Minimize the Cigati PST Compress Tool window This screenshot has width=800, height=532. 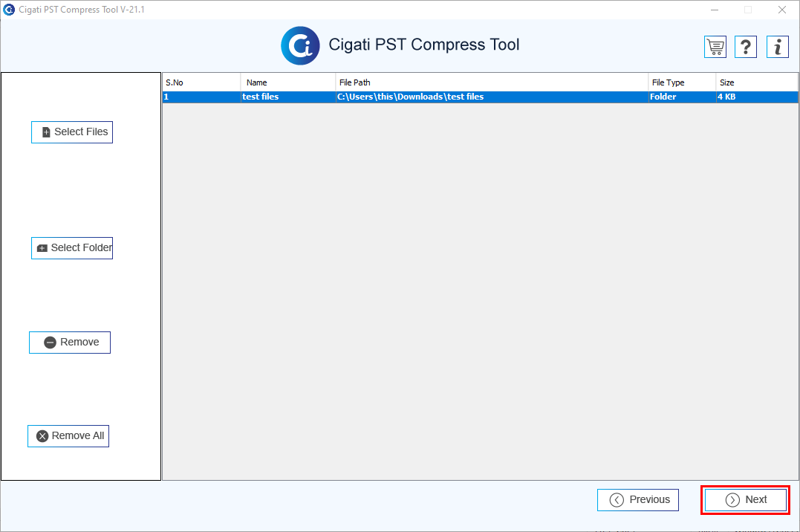[x=715, y=10]
